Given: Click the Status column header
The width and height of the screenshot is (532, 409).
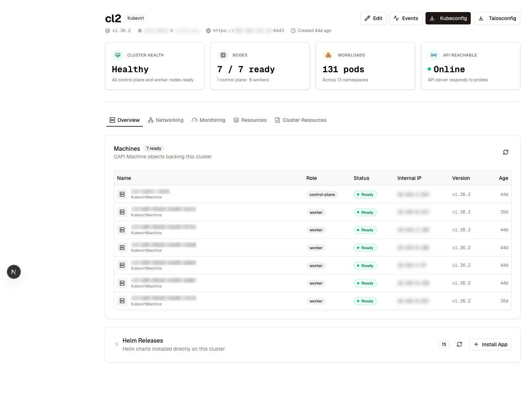Looking at the screenshot, I should pos(361,178).
